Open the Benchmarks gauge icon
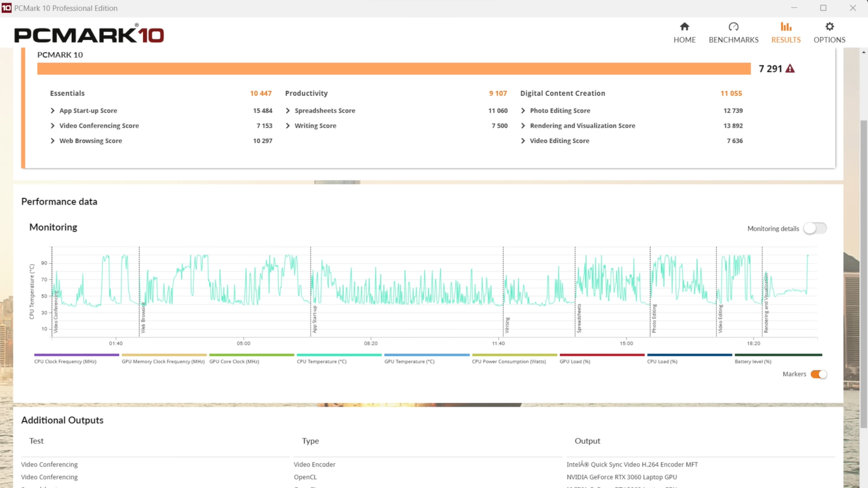Viewport: 868px width, 488px height. [x=733, y=27]
